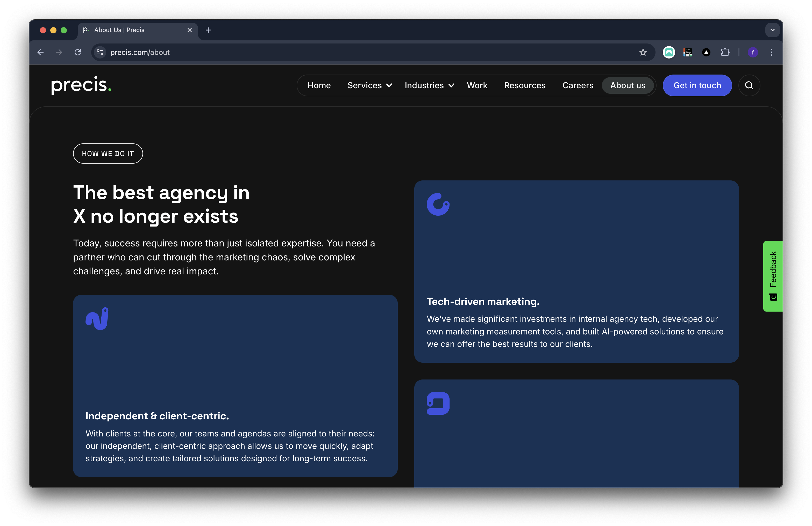Expand the Industries dropdown menu

[x=429, y=86]
